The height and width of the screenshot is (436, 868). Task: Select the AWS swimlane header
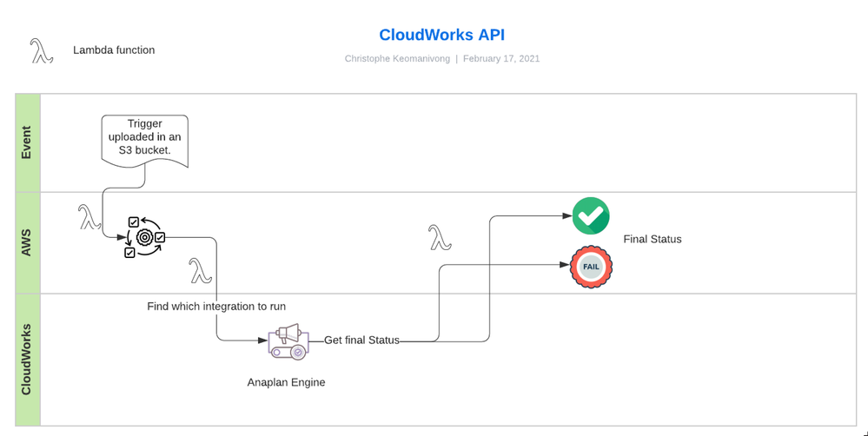click(28, 243)
